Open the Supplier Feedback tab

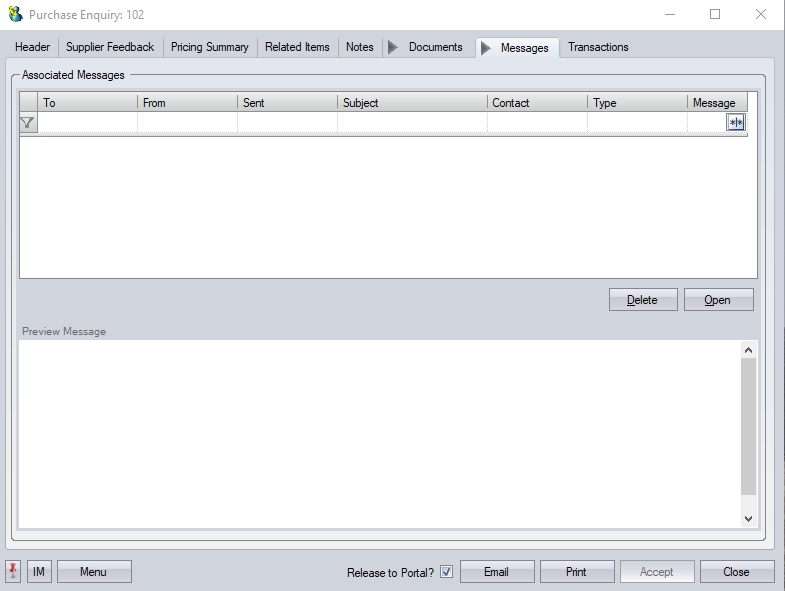pyautogui.click(x=110, y=47)
